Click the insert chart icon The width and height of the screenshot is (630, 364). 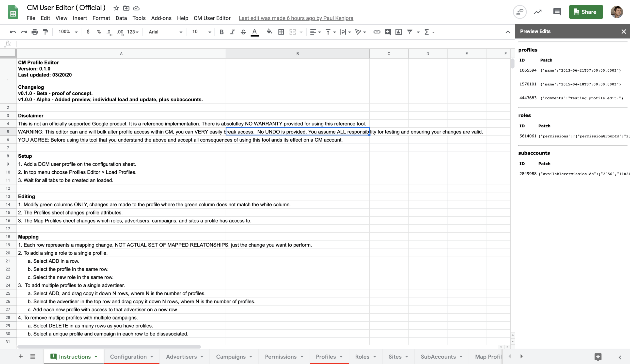[x=398, y=32]
